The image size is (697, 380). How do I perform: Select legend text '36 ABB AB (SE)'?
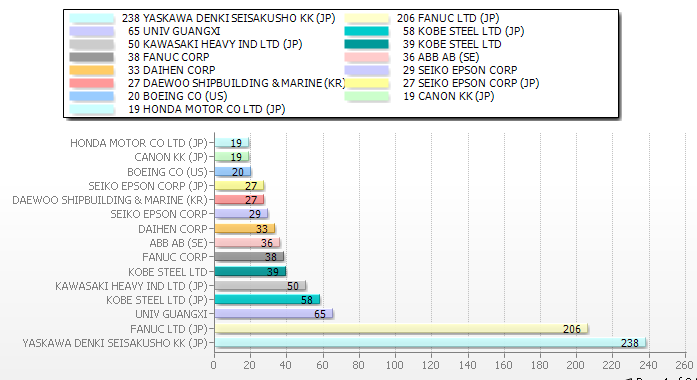tap(441, 57)
